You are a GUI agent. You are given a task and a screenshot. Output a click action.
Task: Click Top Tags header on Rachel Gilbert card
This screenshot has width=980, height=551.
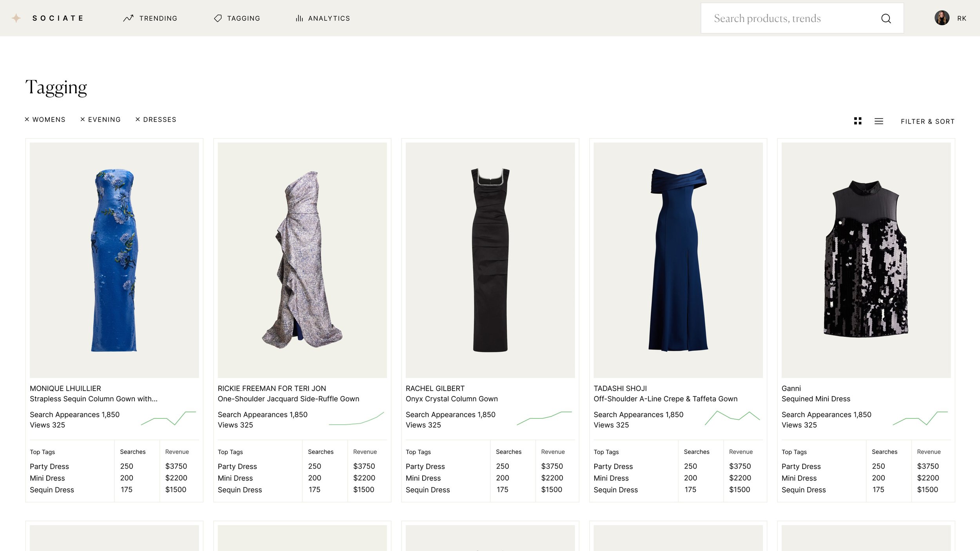(418, 452)
